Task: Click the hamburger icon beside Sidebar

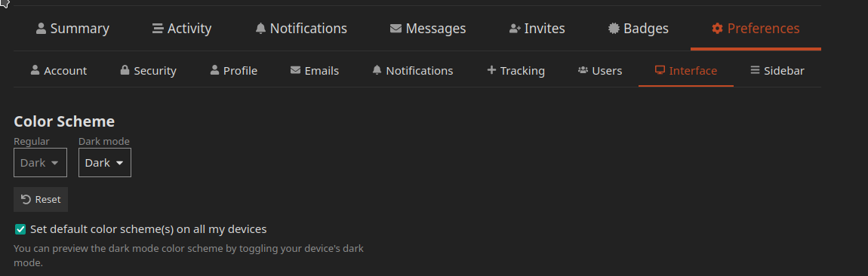Action: [x=755, y=70]
